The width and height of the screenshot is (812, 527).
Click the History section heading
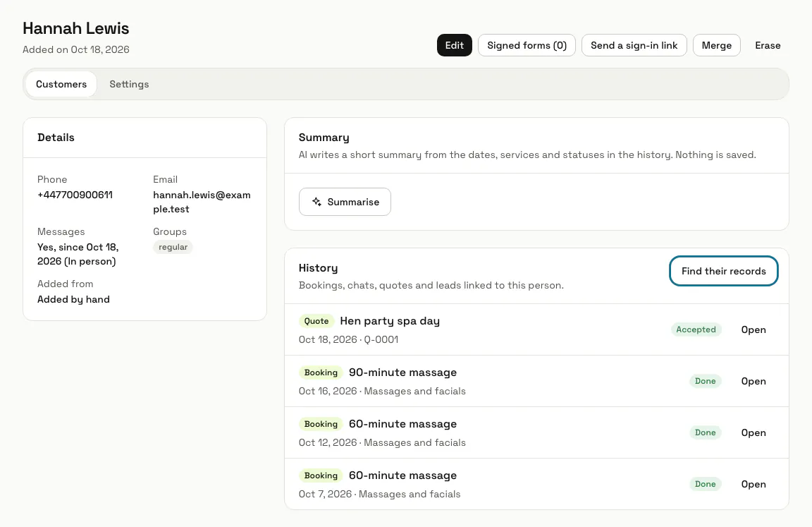coord(318,268)
